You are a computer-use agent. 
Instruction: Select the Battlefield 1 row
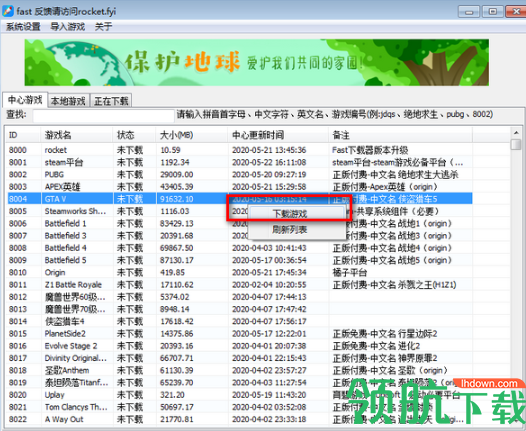[240, 223]
